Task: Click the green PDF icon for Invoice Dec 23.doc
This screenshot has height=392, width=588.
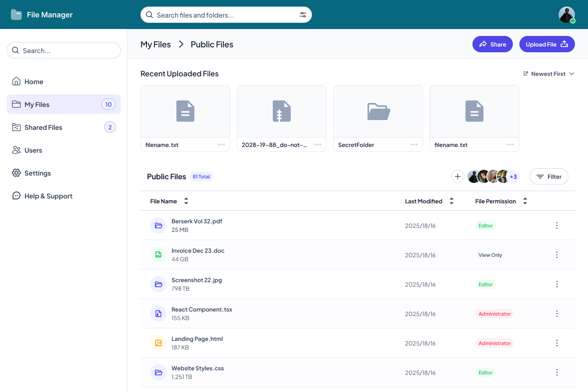Action: pos(158,254)
